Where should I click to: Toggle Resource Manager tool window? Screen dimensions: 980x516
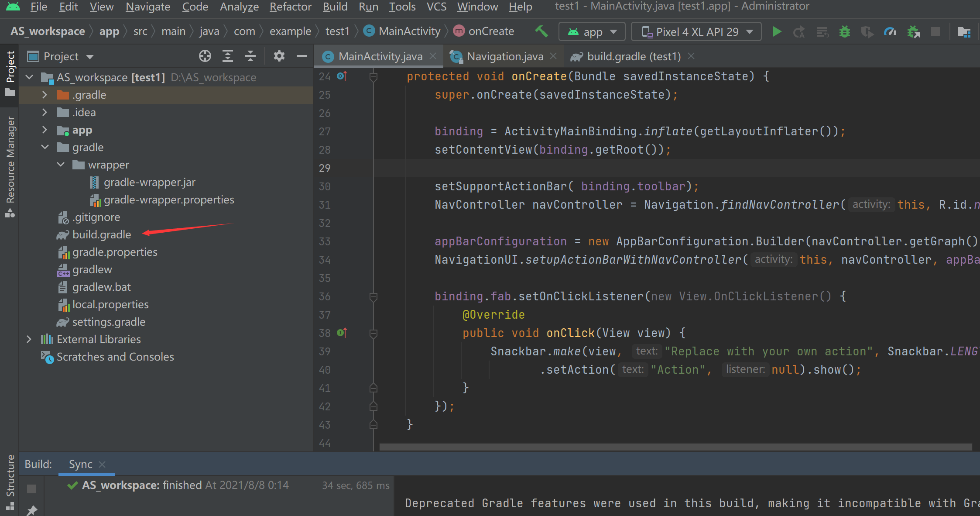pyautogui.click(x=10, y=167)
